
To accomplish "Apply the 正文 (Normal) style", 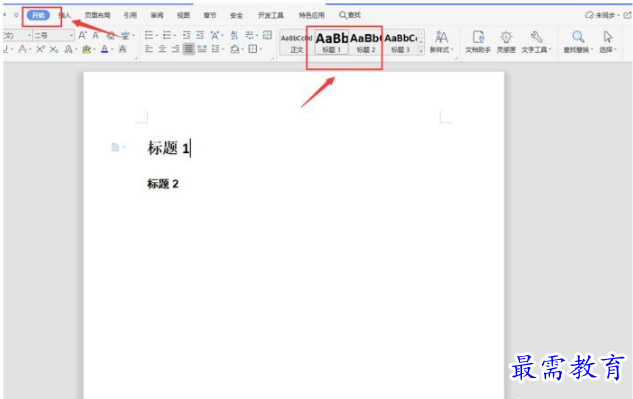I will [x=296, y=43].
